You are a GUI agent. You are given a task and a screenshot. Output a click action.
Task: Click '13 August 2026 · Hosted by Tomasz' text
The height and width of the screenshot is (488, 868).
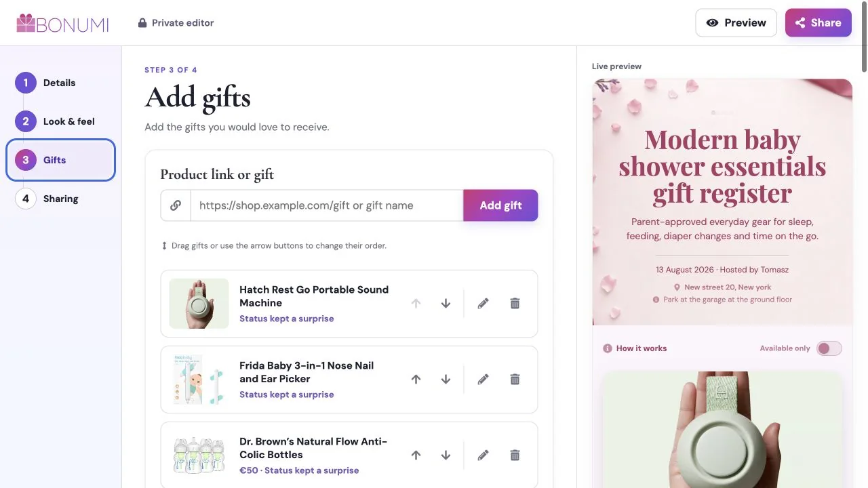[x=722, y=270]
